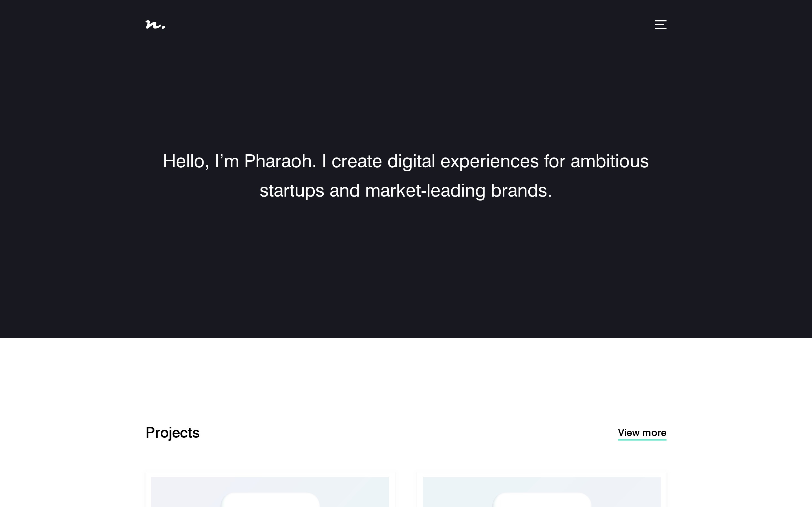The width and height of the screenshot is (812, 507).
Task: Click the white phone mockup in right card
Action: 542,500
